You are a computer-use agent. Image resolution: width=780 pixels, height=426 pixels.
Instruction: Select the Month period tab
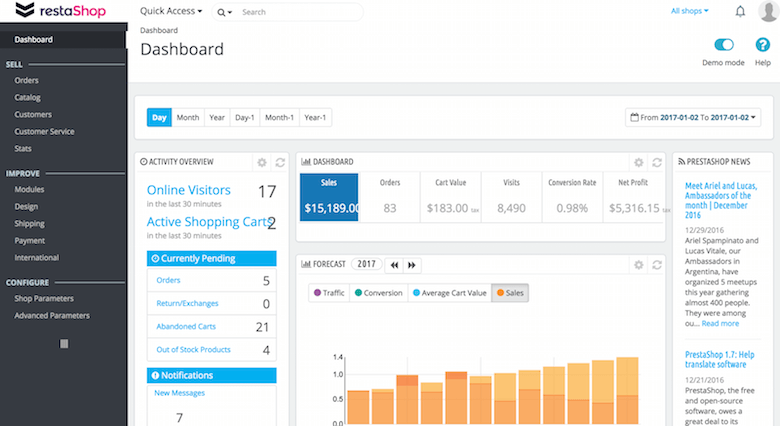point(187,118)
